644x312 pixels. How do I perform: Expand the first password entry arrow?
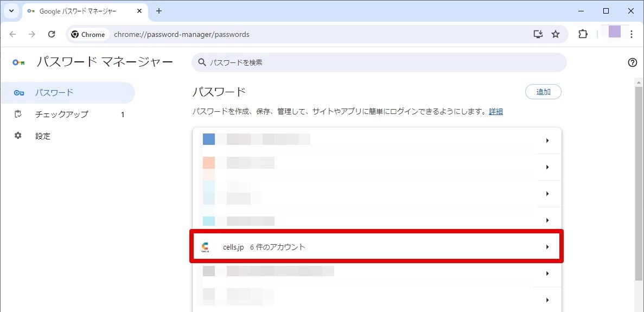(547, 141)
